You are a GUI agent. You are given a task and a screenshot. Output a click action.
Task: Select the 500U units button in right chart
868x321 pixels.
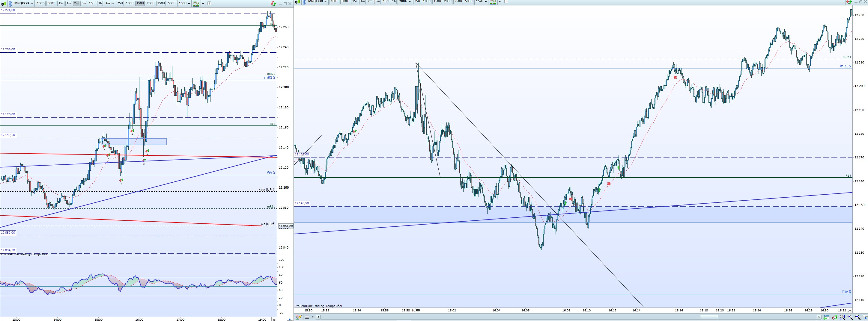click(468, 1)
